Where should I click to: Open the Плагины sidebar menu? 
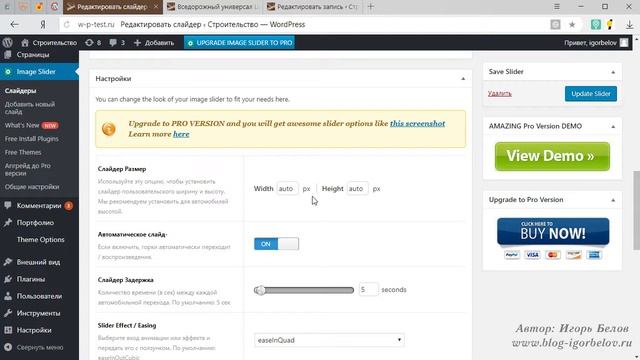[x=31, y=279]
